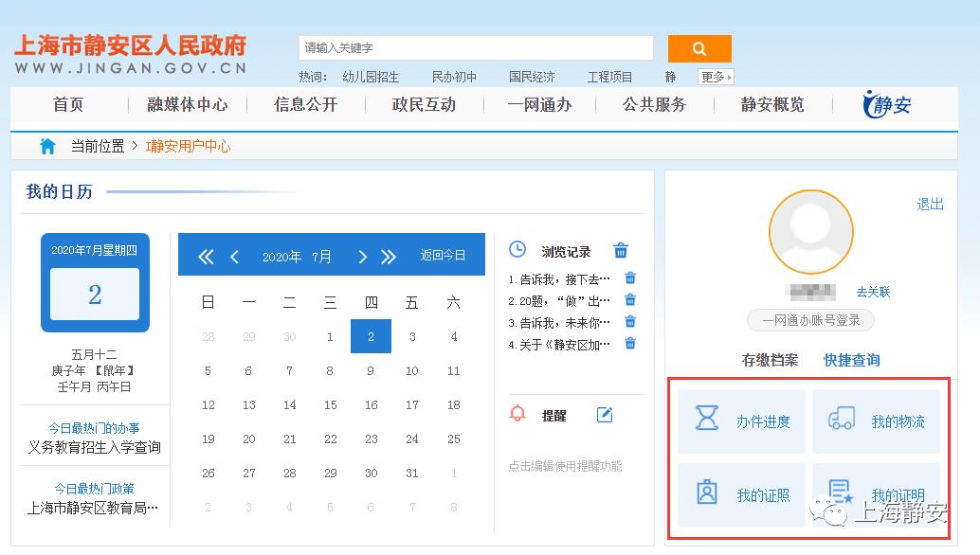
Task: Delete the first browsing record trash icon
Action: tap(629, 277)
